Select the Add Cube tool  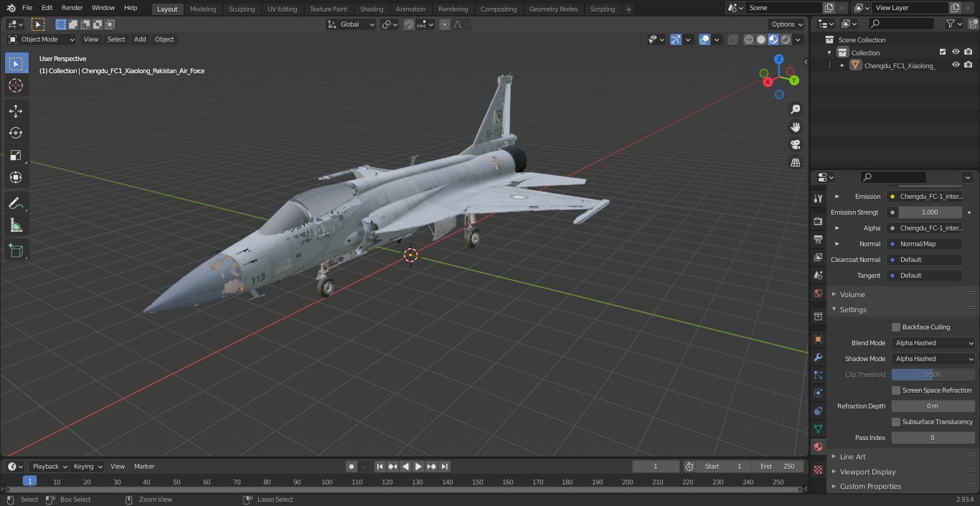click(16, 251)
